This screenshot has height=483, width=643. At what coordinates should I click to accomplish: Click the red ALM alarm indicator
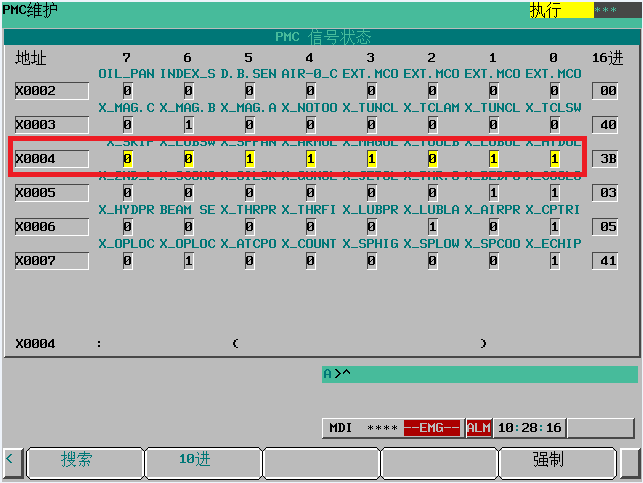[479, 428]
